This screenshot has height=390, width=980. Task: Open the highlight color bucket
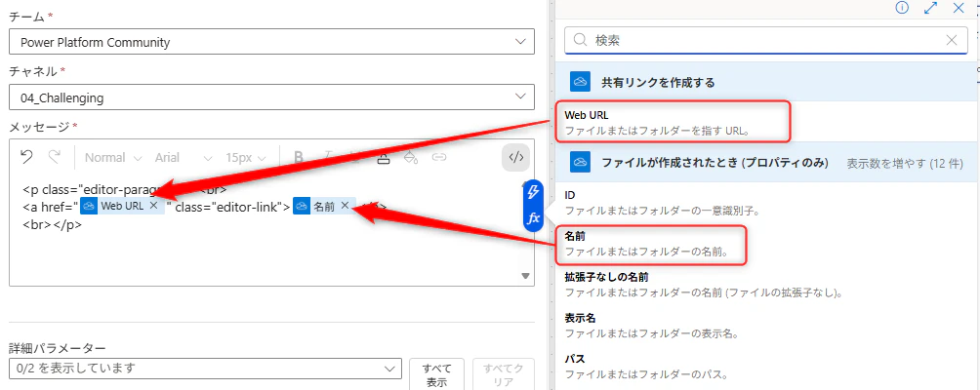point(411,157)
